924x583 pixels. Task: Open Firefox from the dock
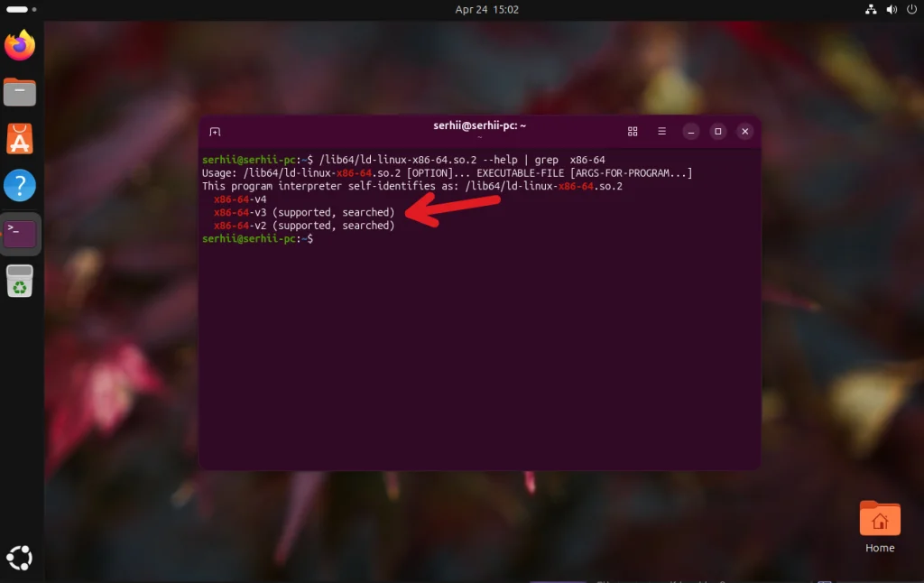(20, 45)
